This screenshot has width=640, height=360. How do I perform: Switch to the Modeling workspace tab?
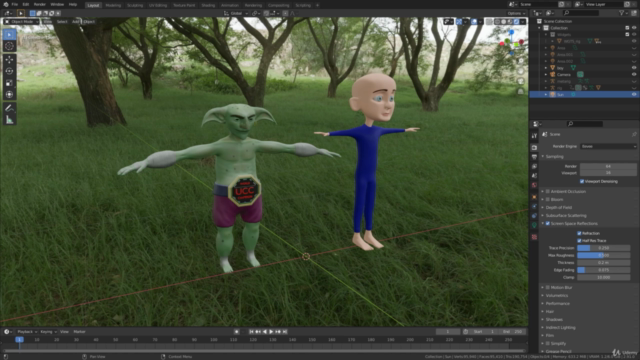coord(113,5)
